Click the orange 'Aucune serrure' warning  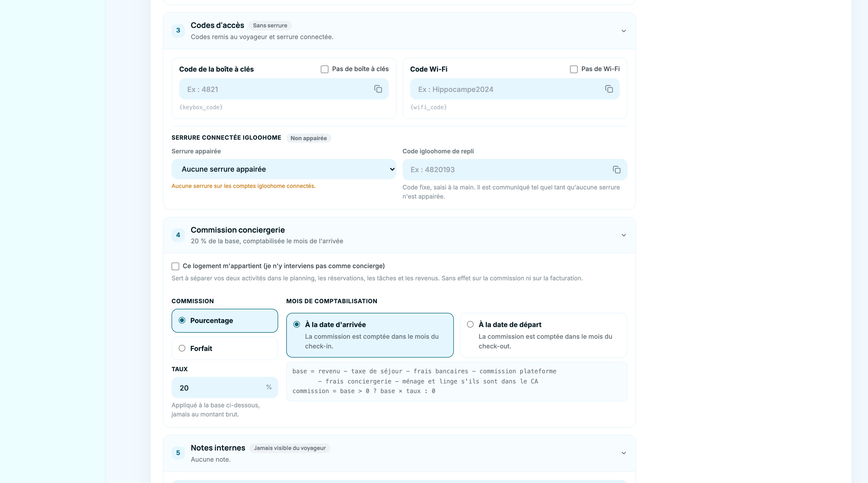click(x=243, y=186)
